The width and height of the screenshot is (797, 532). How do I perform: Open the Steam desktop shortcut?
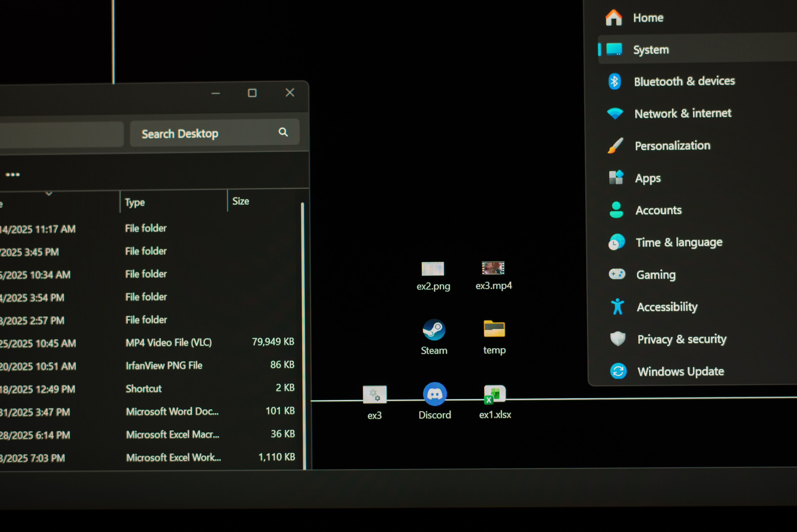pyautogui.click(x=434, y=330)
